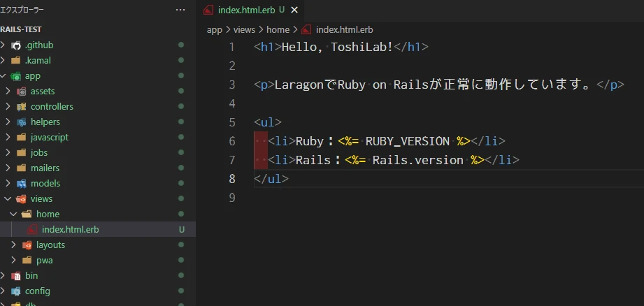This screenshot has height=306, width=644.
Task: Click the 'Hello, ToshiLab!' heading text
Action: tap(337, 47)
